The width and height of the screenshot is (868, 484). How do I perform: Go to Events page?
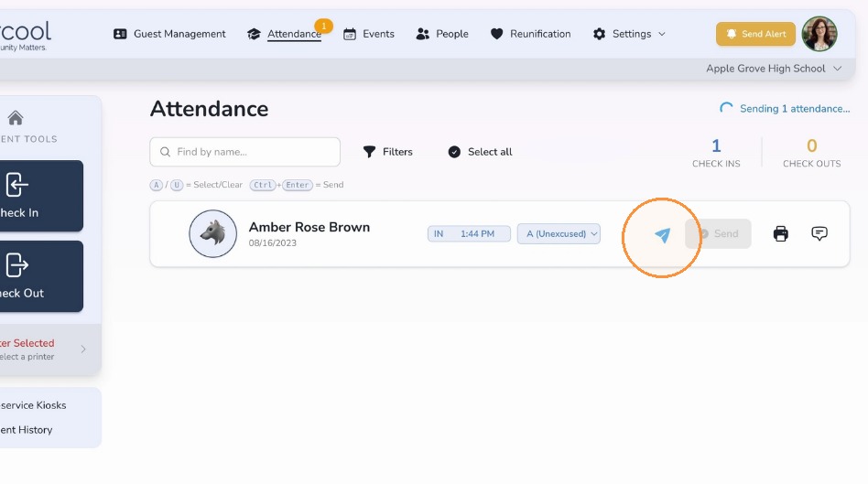369,34
